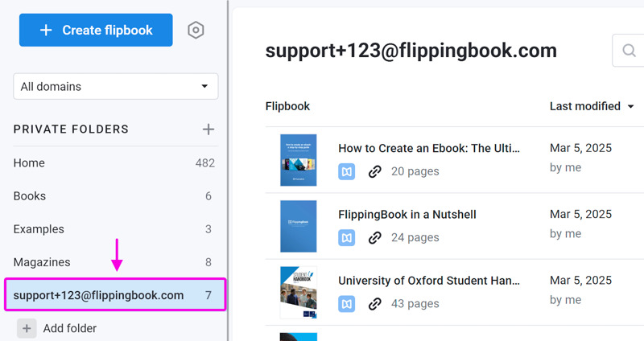Screen dimensions: 644x341
Task: Click flipbook icon on FlippingBook in a Nutshell
Action: pos(347,237)
